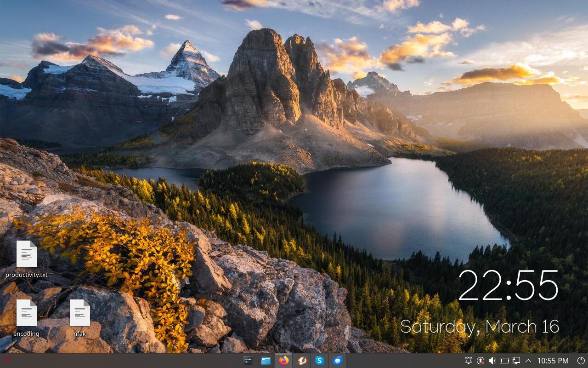Select the encoding file on the desktop
The image size is (588, 368).
point(27,318)
